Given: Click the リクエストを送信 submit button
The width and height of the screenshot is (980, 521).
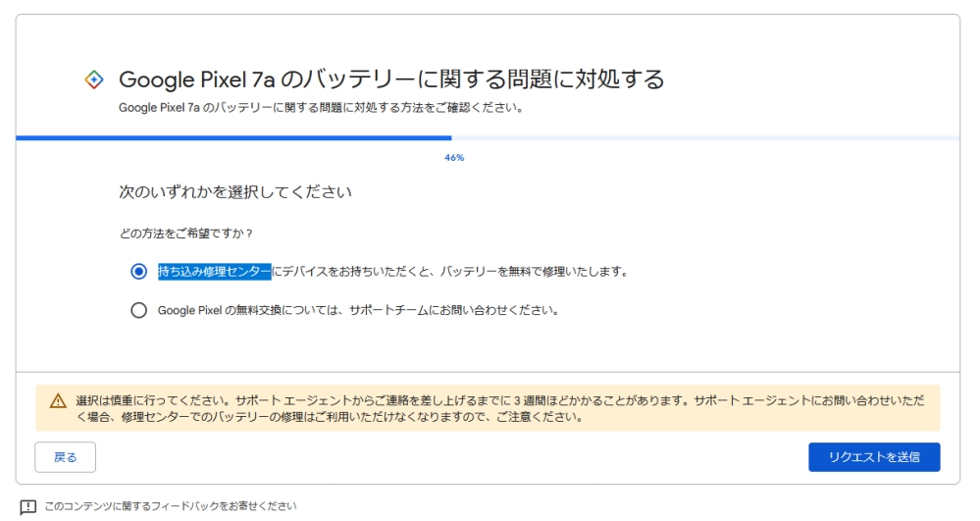Looking at the screenshot, I should pyautogui.click(x=874, y=457).
